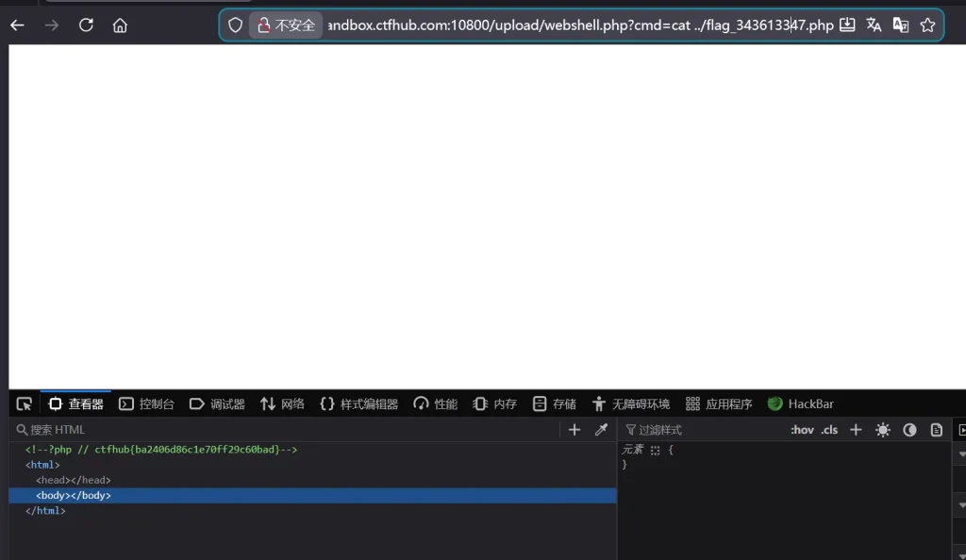
Task: Switch to the 控制台 console tab
Action: click(x=147, y=404)
